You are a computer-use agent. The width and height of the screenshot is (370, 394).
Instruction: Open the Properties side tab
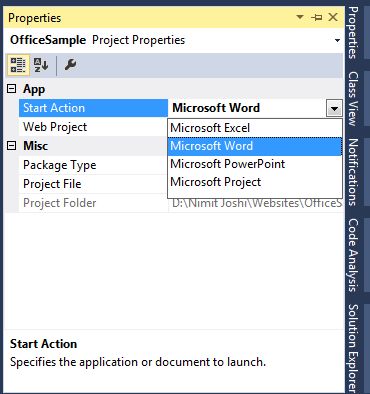(353, 33)
